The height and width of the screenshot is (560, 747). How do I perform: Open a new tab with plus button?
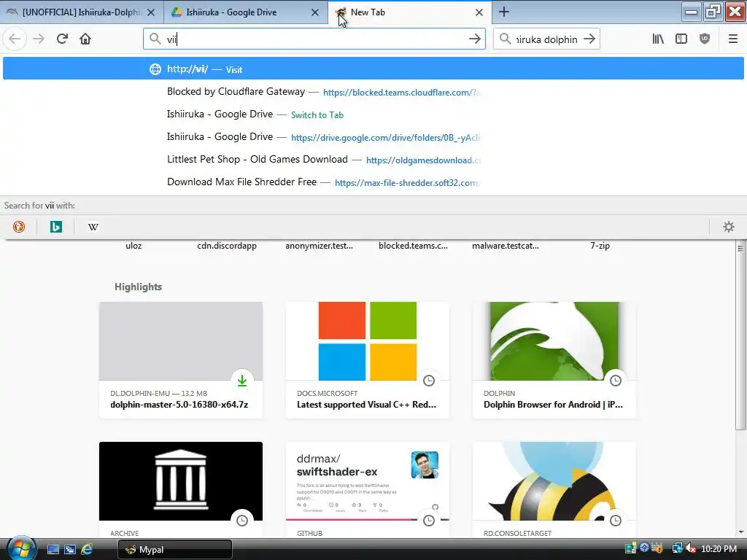coord(504,12)
